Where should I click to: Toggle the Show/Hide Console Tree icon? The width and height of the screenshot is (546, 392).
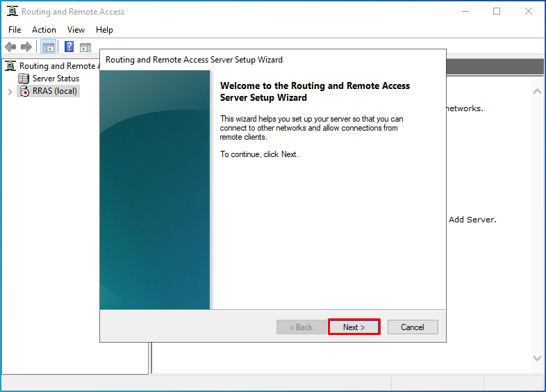49,47
